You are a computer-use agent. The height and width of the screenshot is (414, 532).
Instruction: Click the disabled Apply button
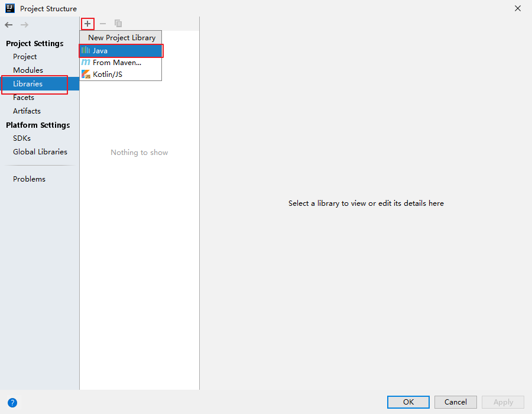(503, 402)
